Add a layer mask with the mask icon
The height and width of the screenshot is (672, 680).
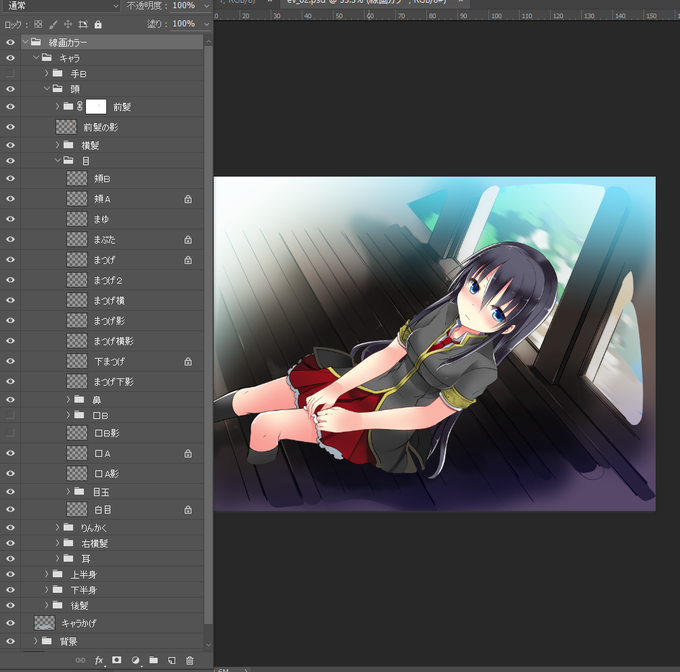[x=117, y=660]
